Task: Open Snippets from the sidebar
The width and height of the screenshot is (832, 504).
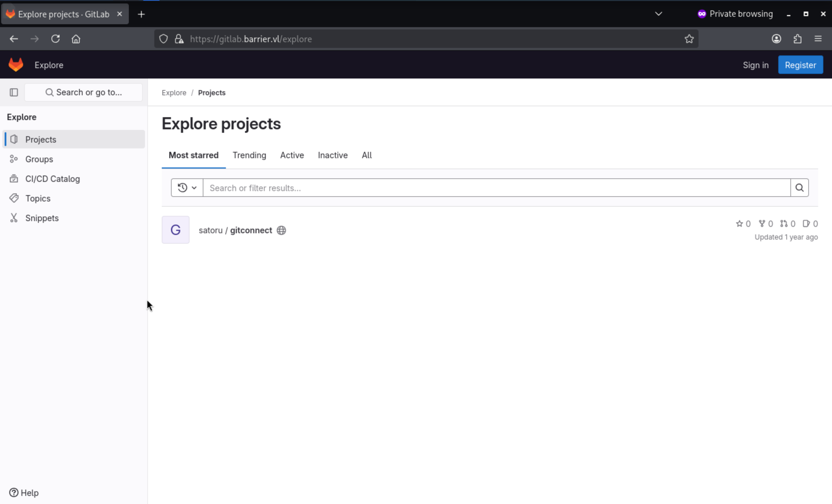Action: tap(42, 218)
